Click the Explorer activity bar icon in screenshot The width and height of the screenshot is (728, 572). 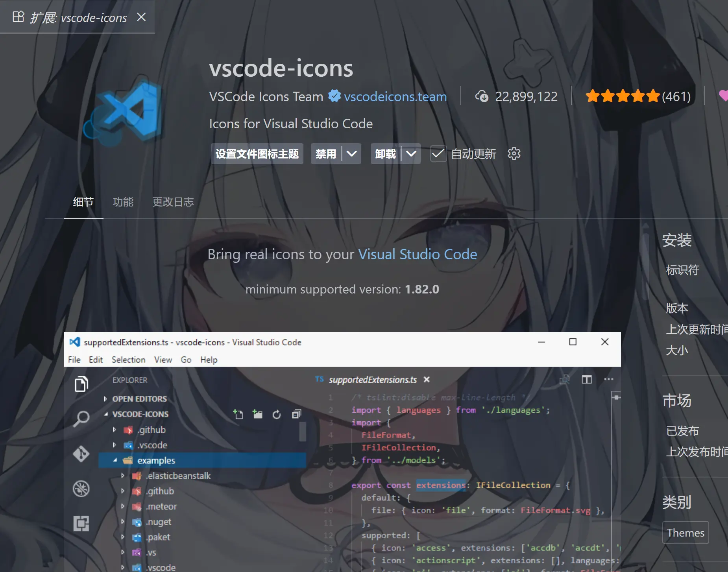pos(81,384)
